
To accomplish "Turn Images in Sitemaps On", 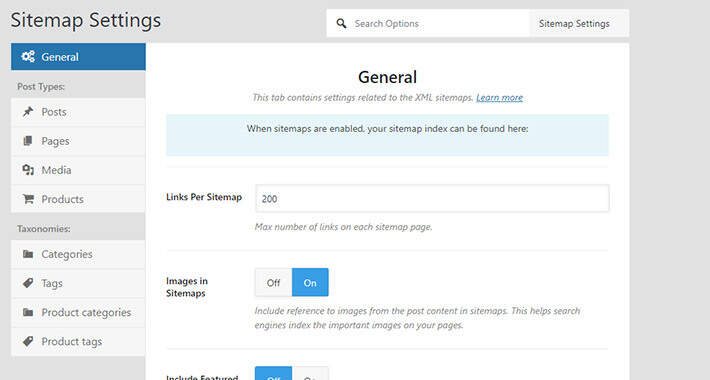I will [310, 283].
